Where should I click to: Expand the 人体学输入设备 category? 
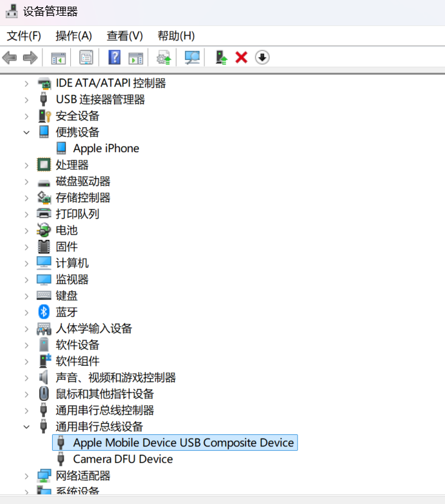coord(27,329)
